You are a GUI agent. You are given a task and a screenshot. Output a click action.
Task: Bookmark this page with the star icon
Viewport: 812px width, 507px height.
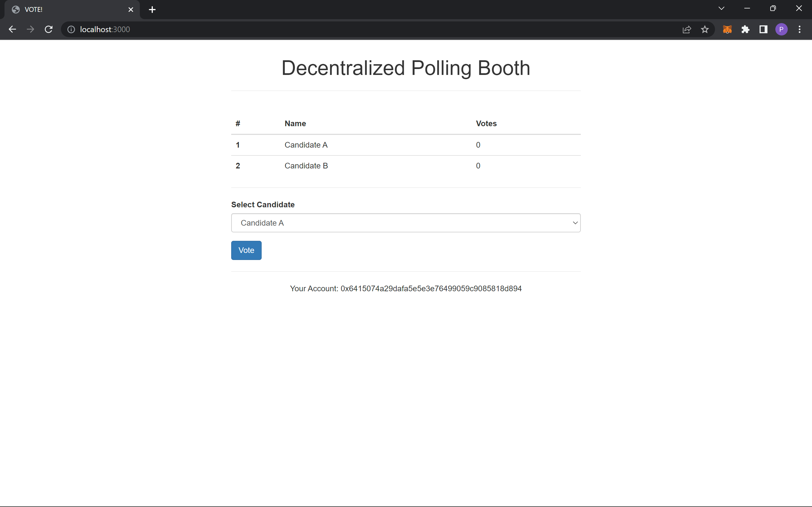pyautogui.click(x=705, y=30)
